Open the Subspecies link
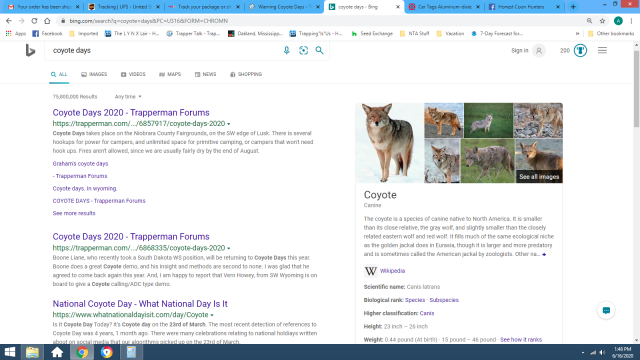Viewport: 640px width, 360px height. (x=444, y=300)
